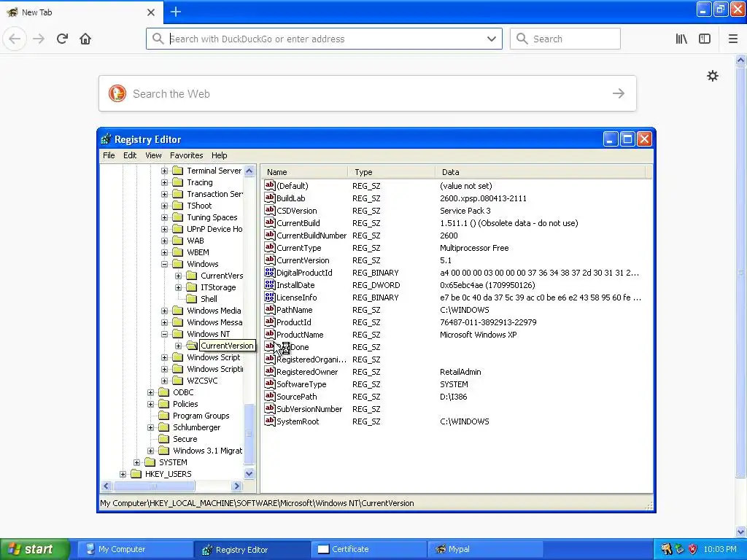Select the New Tab browser tab

(x=81, y=12)
